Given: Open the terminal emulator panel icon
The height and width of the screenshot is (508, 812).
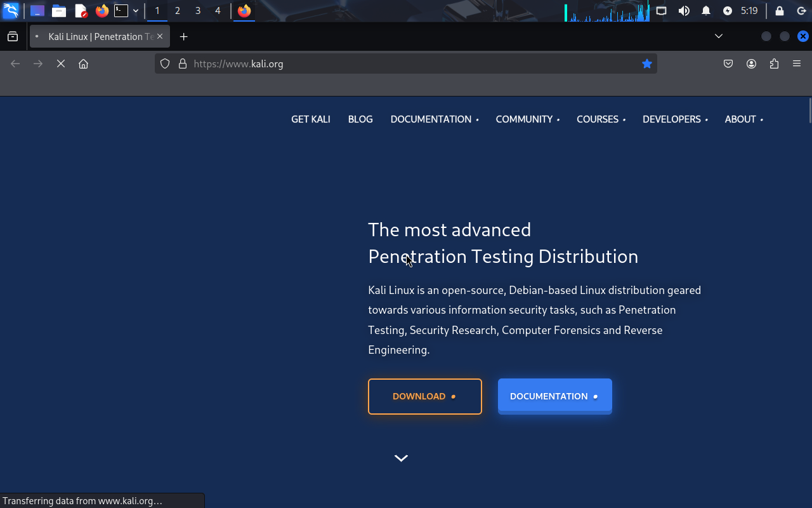Looking at the screenshot, I should tap(121, 11).
